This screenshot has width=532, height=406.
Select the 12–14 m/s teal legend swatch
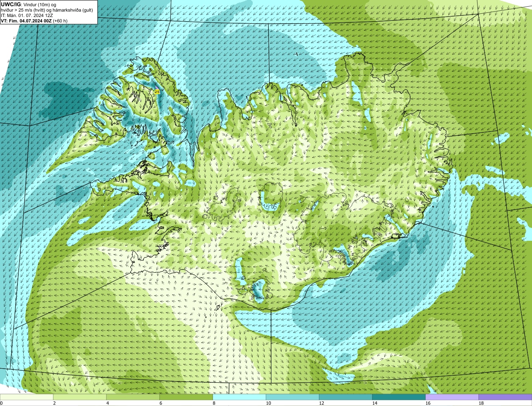[346, 397]
